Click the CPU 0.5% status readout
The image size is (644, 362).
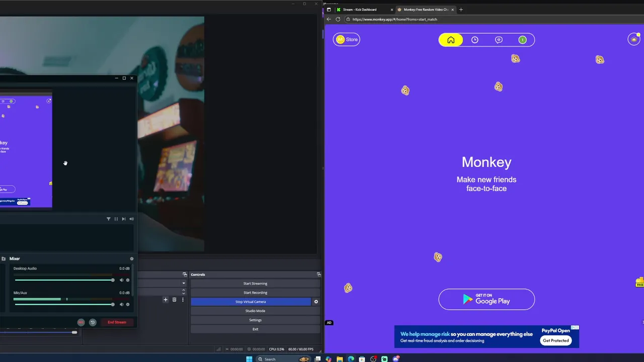click(x=277, y=349)
